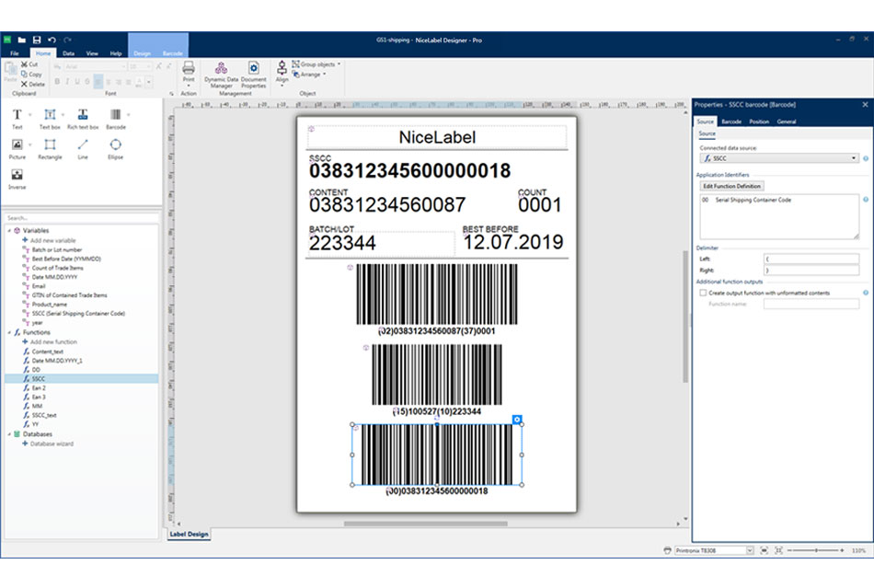Cut the selected object
This screenshot has width=874, height=588.
coord(29,64)
